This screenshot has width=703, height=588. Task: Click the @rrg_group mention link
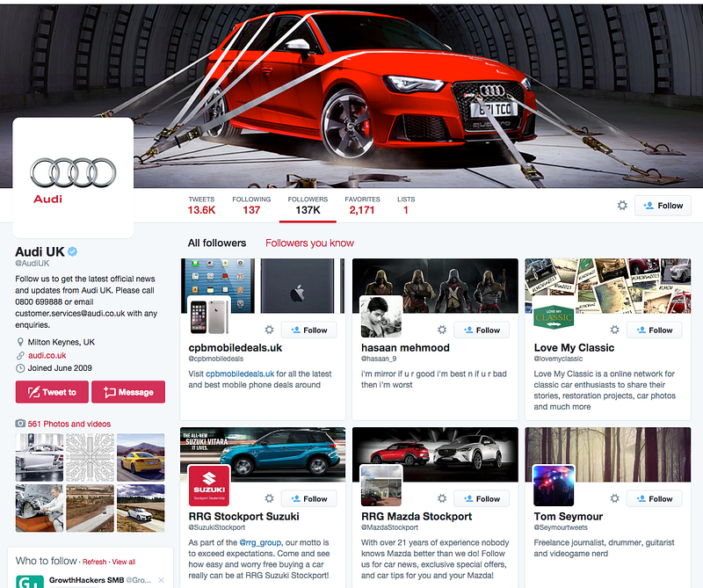tap(260, 542)
